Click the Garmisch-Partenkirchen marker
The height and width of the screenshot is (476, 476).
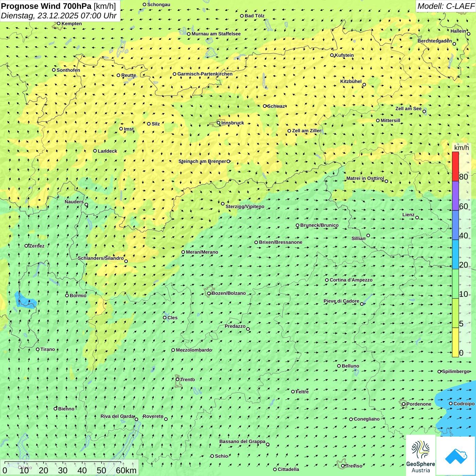(x=174, y=74)
